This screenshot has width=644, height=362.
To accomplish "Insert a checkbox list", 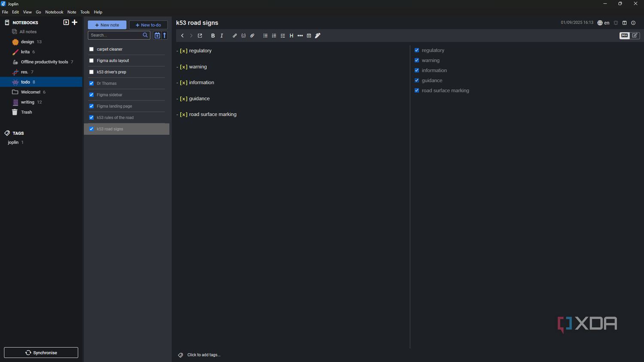I will coord(283,36).
